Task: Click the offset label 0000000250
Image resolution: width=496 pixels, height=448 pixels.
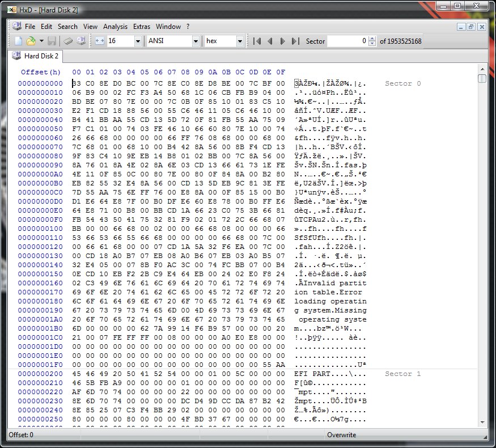Action: [x=40, y=419]
